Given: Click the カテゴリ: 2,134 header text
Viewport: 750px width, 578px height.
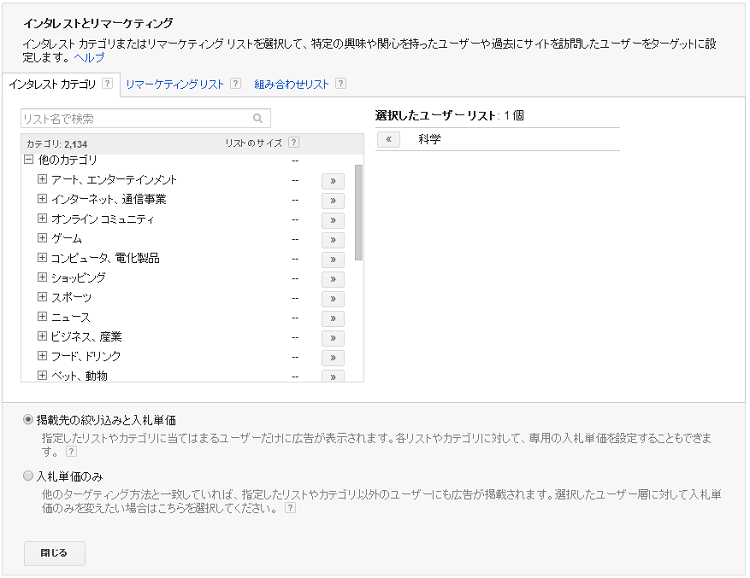Looking at the screenshot, I should [57, 144].
